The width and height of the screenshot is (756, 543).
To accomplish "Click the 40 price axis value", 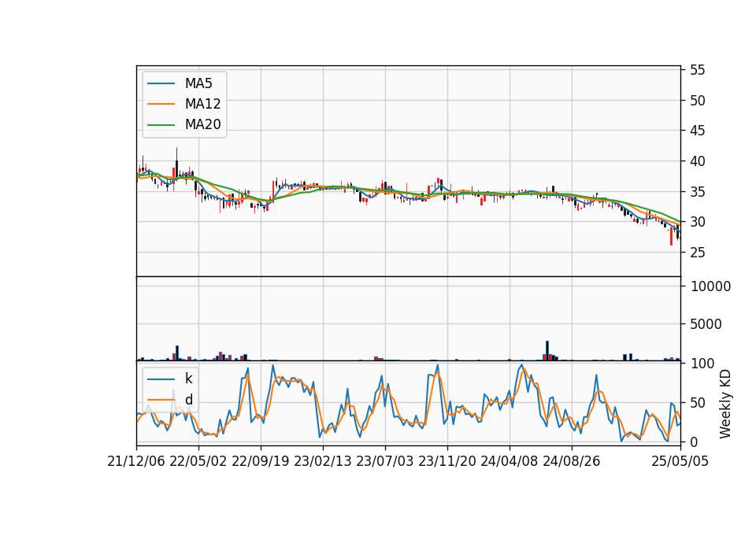I will [x=697, y=161].
